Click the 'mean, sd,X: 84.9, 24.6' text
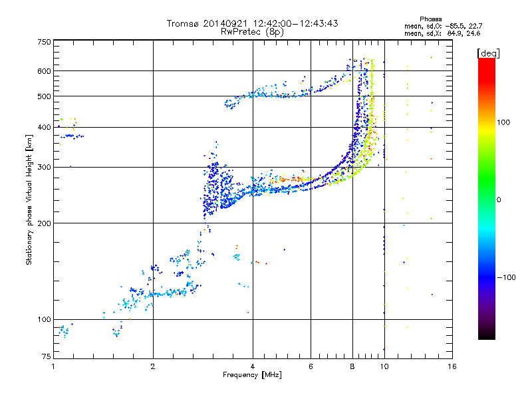 coord(442,33)
